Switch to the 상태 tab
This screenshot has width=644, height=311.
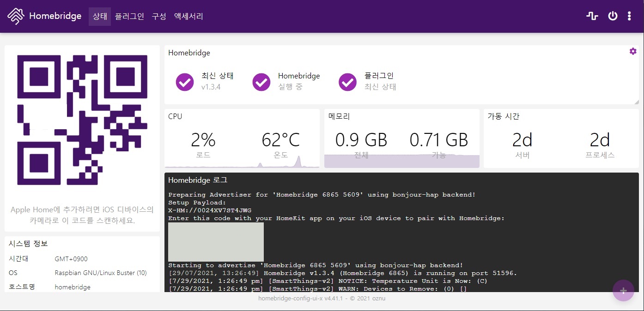100,16
